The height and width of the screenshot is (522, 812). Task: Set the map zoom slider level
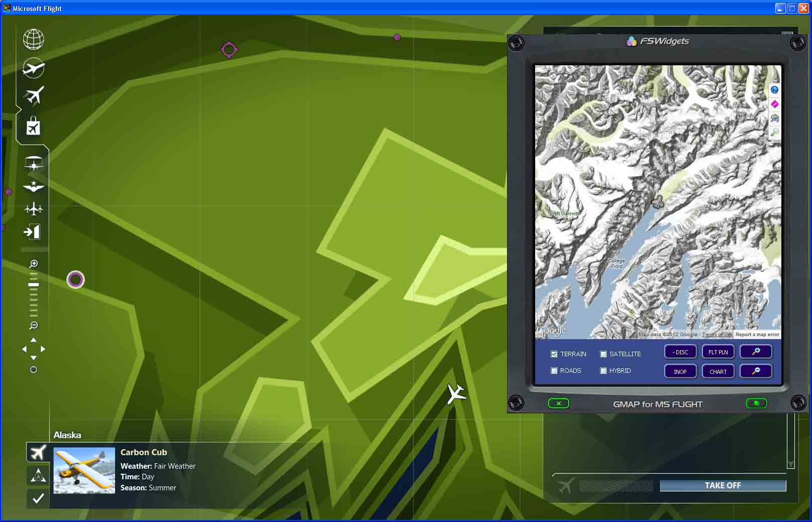click(34, 285)
